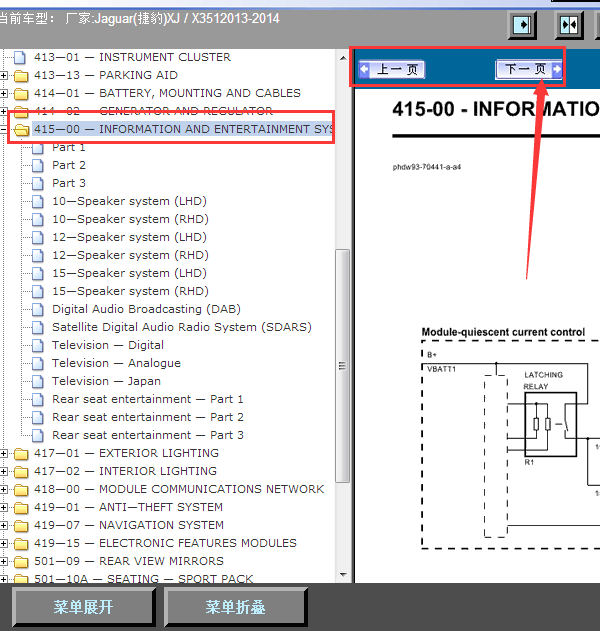This screenshot has height=631, width=600.
Task: Open 15-Speaker system (RHD) page
Action: click(130, 291)
